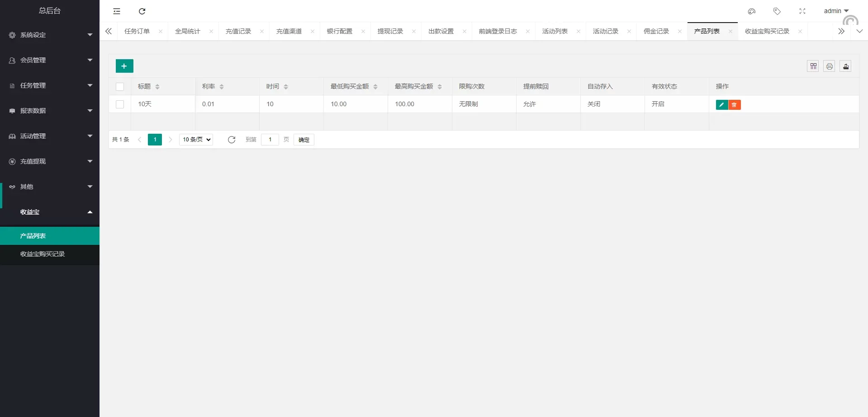Export the table data
The height and width of the screenshot is (417, 868).
coord(845,66)
